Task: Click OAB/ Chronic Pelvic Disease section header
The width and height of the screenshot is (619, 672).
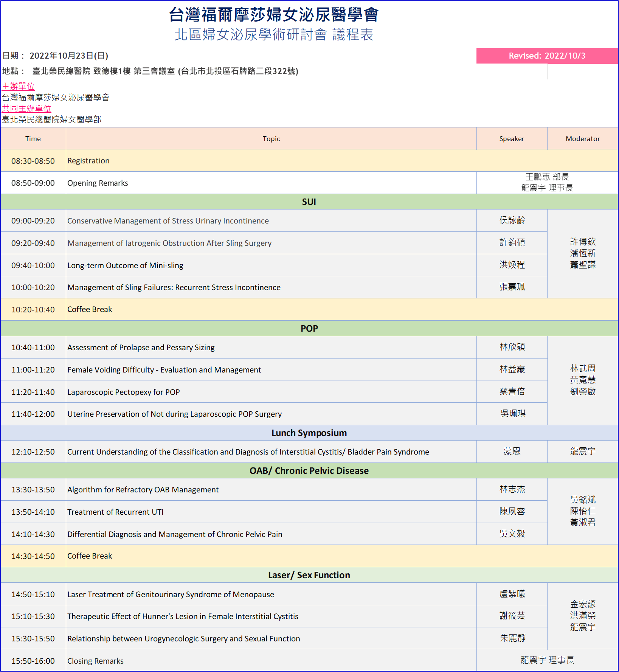Action: tap(309, 471)
